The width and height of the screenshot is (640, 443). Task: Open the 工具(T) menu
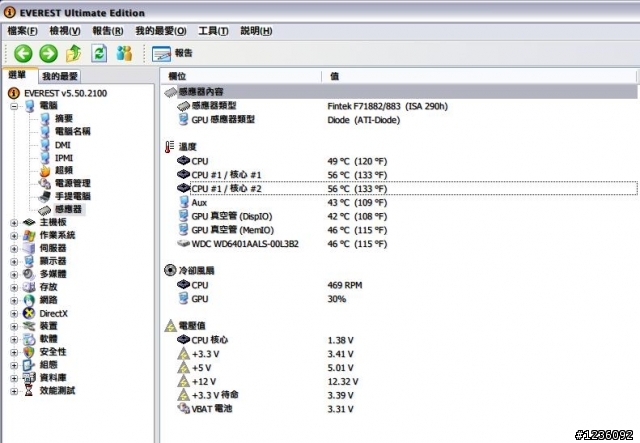tap(213, 31)
